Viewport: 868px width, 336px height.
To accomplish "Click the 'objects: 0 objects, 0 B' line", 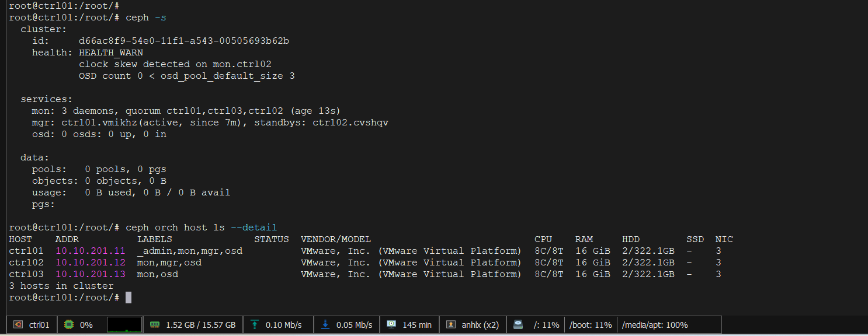I will [99, 181].
